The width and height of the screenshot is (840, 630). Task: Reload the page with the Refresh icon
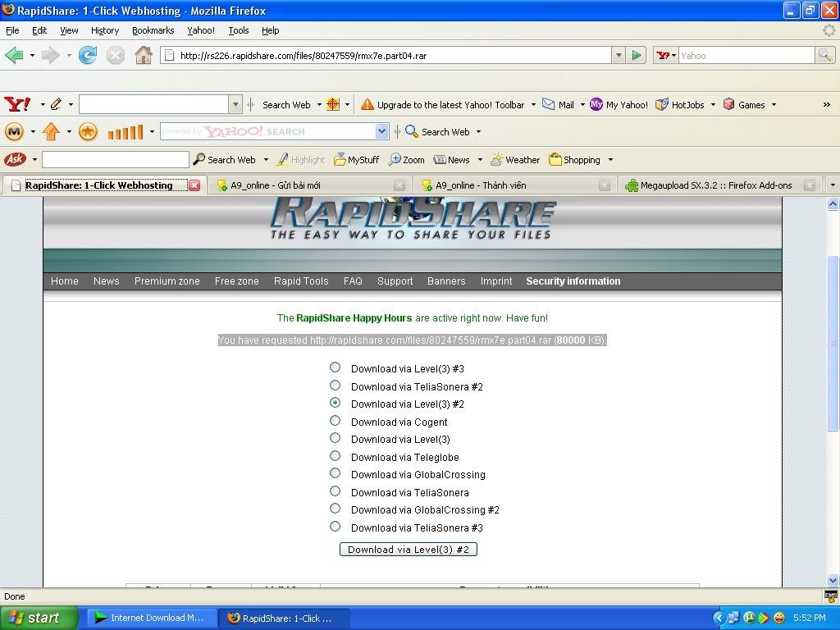(88, 55)
